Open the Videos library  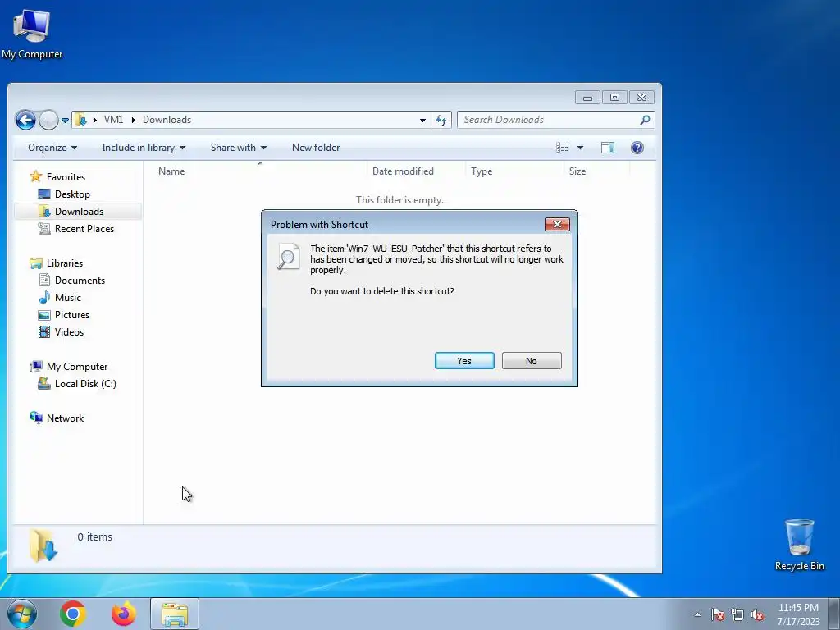point(69,331)
